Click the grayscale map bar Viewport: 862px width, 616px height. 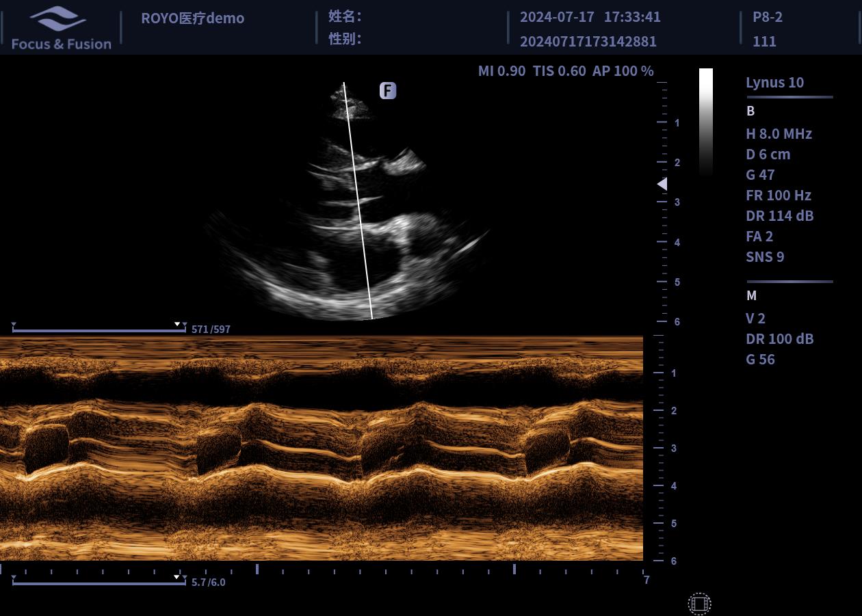pyautogui.click(x=705, y=122)
